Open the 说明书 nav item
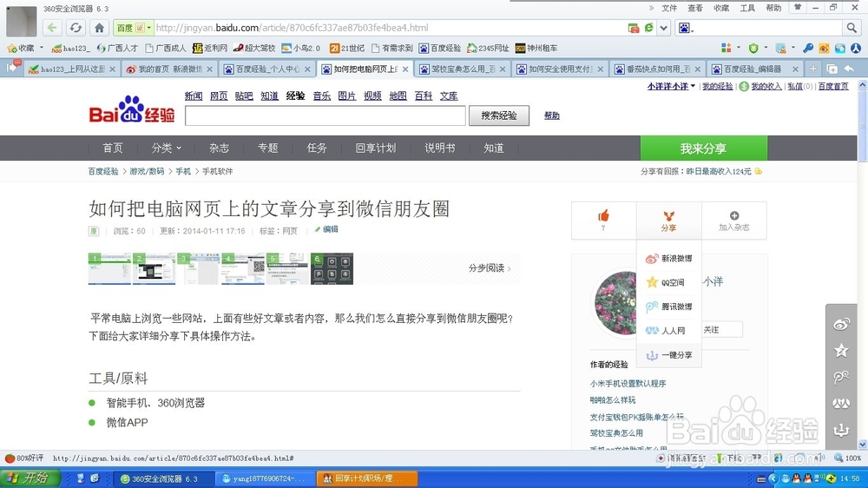The width and height of the screenshot is (868, 488). click(x=440, y=148)
